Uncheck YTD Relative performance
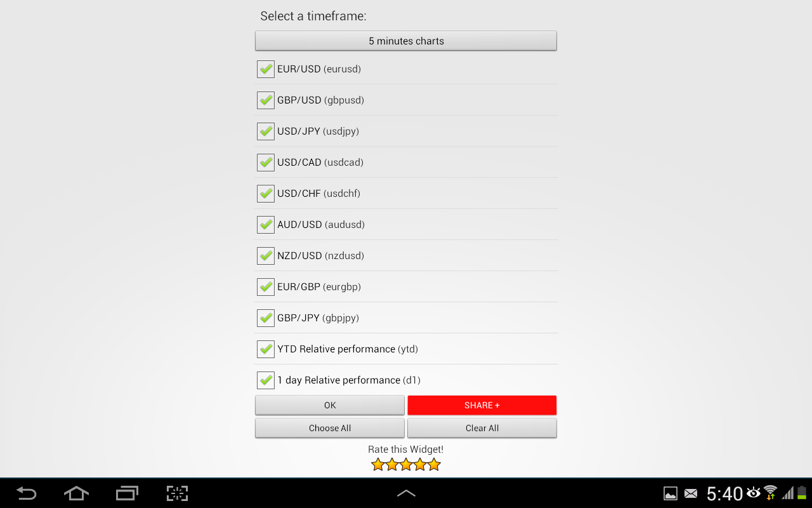Screen dimensions: 812x508 (x=266, y=349)
